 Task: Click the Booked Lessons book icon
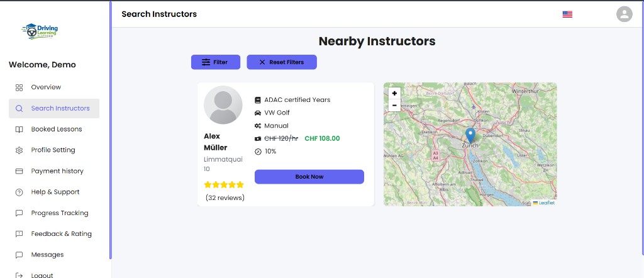click(x=19, y=130)
